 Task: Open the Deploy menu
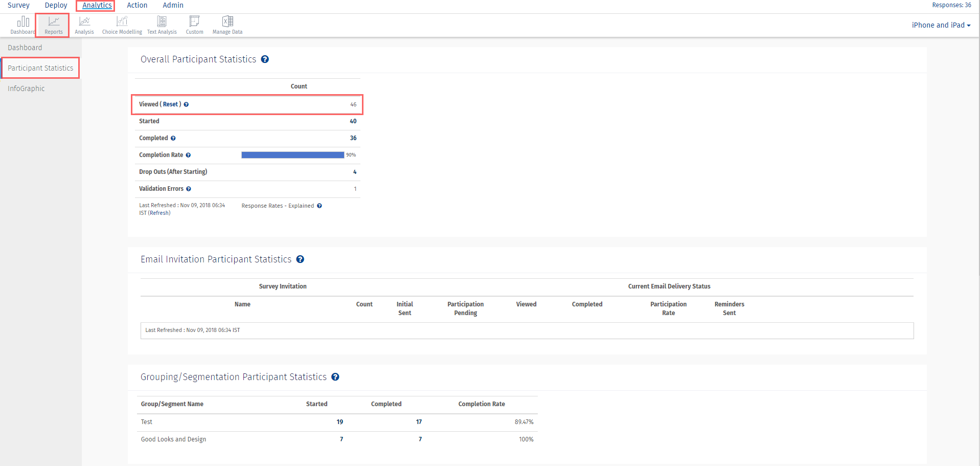point(56,5)
